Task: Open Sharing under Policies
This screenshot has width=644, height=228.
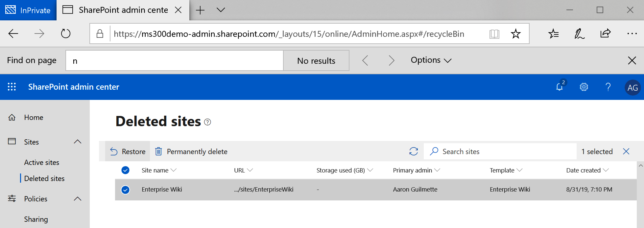Action: [36, 219]
